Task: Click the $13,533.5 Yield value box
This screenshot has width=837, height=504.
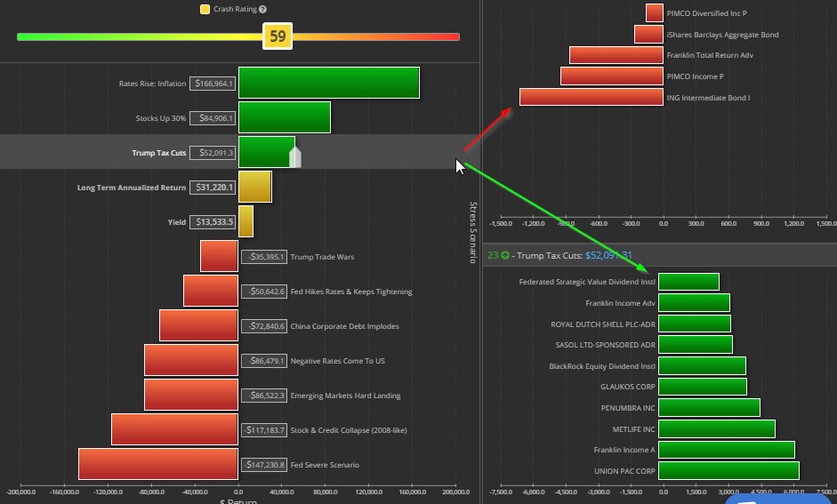Action: tap(213, 222)
